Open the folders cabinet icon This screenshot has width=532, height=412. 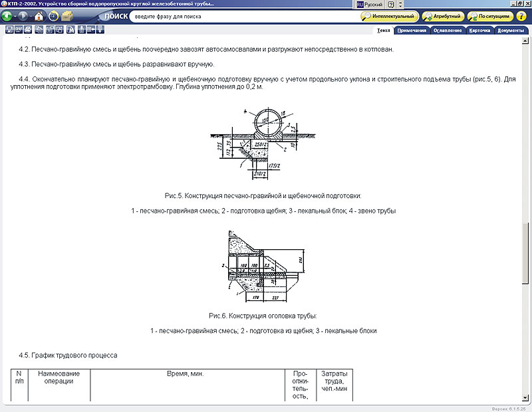pos(67,16)
